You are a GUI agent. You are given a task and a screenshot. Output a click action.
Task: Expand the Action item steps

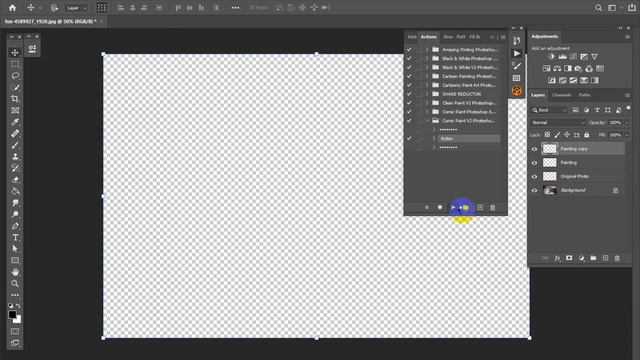[x=434, y=138]
